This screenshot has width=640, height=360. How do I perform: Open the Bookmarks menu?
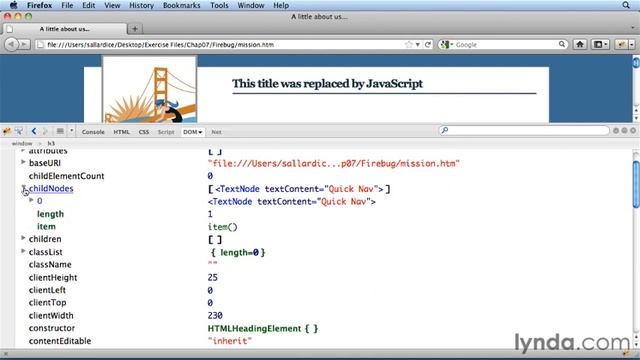click(182, 5)
